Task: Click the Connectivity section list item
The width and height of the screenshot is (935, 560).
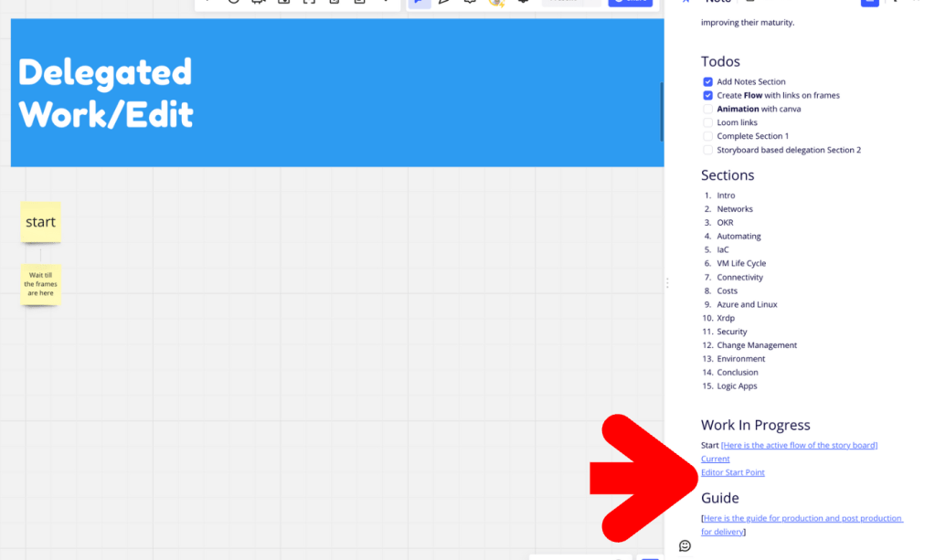Action: (740, 277)
